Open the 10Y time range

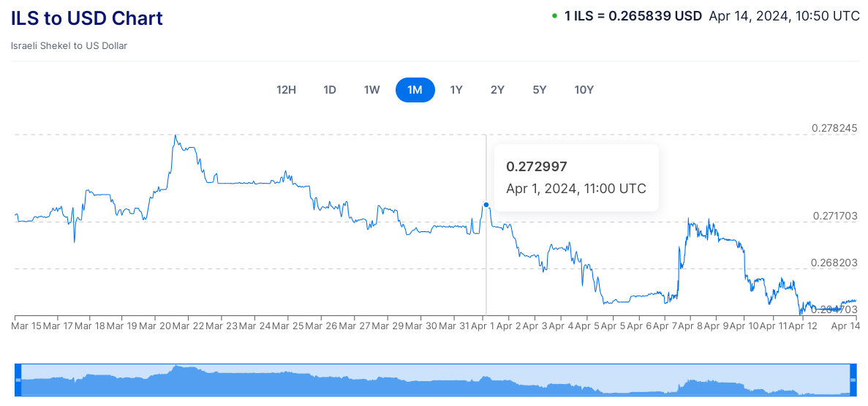tap(584, 90)
